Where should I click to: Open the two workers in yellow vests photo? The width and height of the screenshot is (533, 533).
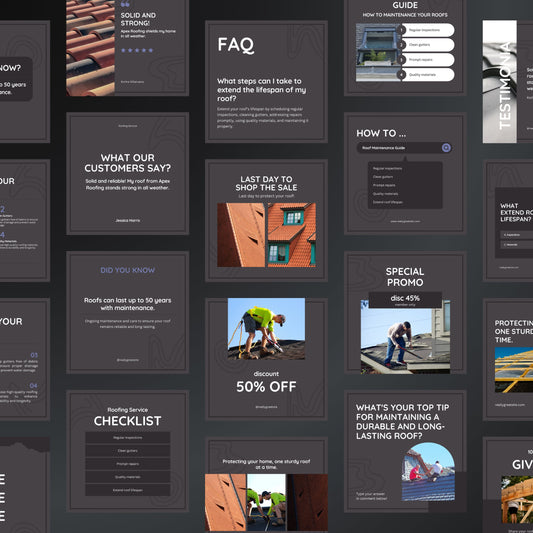266,502
